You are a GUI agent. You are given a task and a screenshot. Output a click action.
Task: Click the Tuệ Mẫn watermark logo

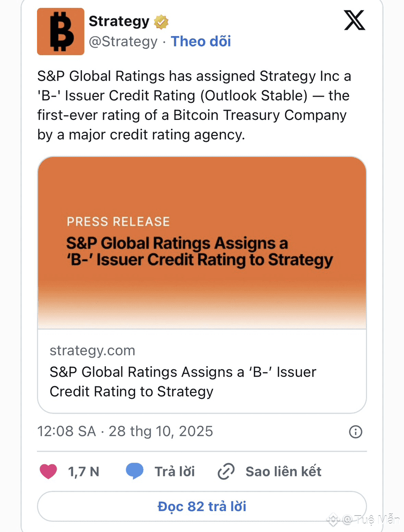333,520
